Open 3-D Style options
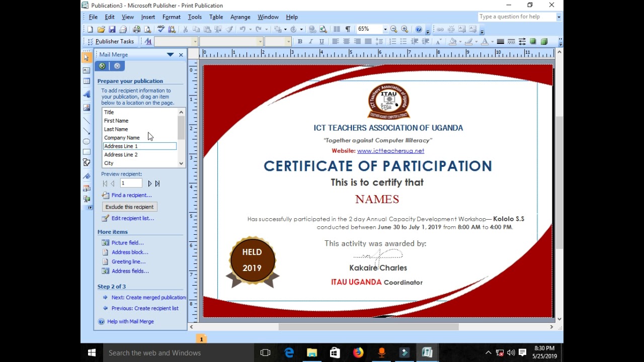 (544, 42)
